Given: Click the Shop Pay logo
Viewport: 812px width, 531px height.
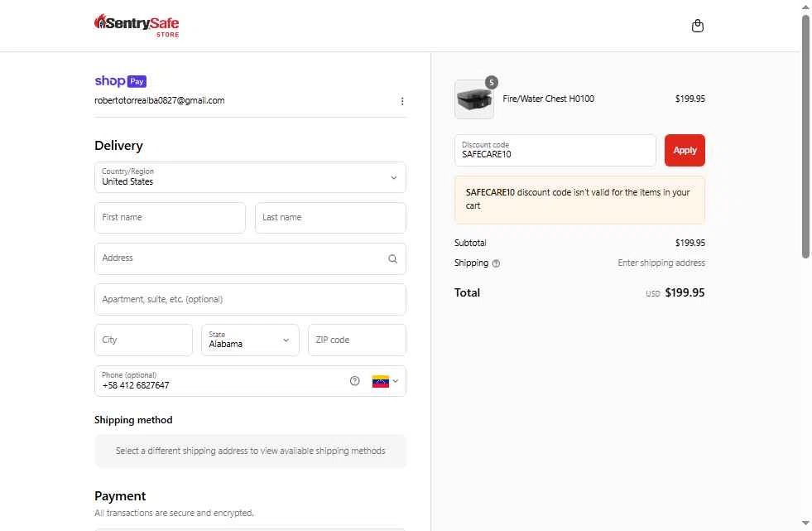Looking at the screenshot, I should 121,81.
